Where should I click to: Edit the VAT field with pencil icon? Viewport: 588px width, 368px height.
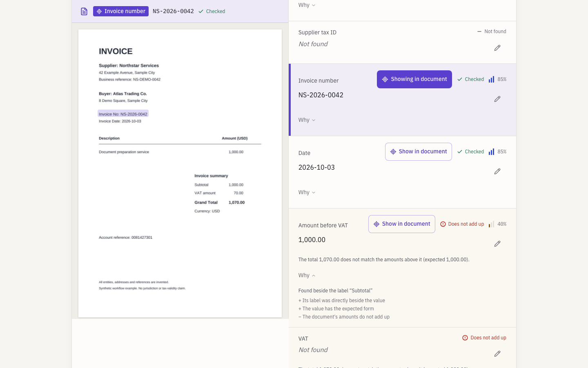tap(497, 354)
